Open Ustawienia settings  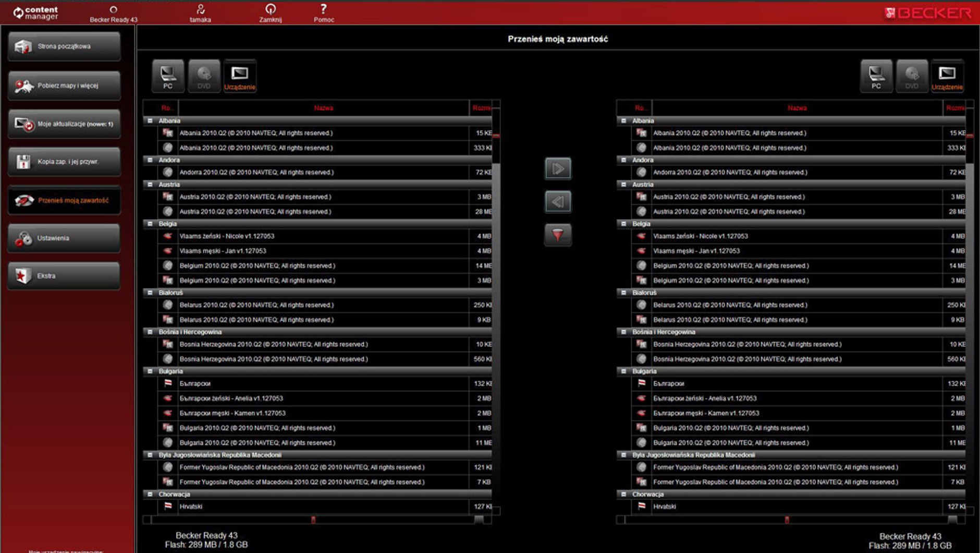click(64, 238)
